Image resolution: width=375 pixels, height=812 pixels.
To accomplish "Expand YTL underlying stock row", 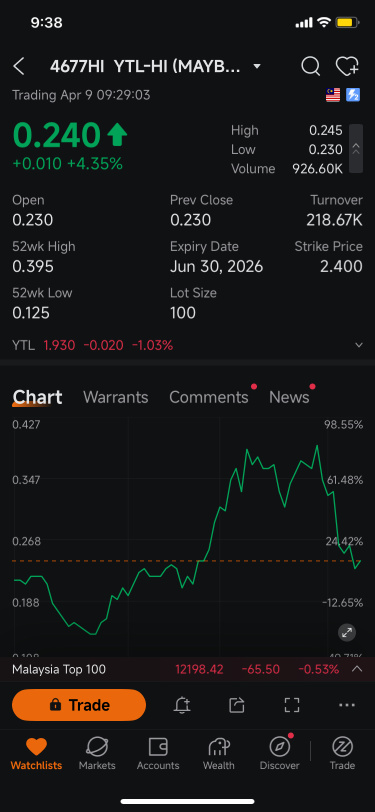I will 188,345.
